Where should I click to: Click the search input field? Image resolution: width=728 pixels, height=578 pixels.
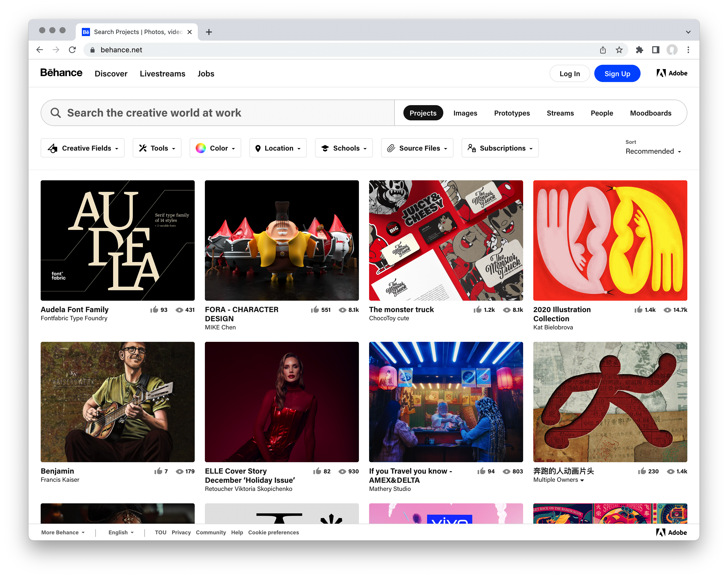(219, 112)
